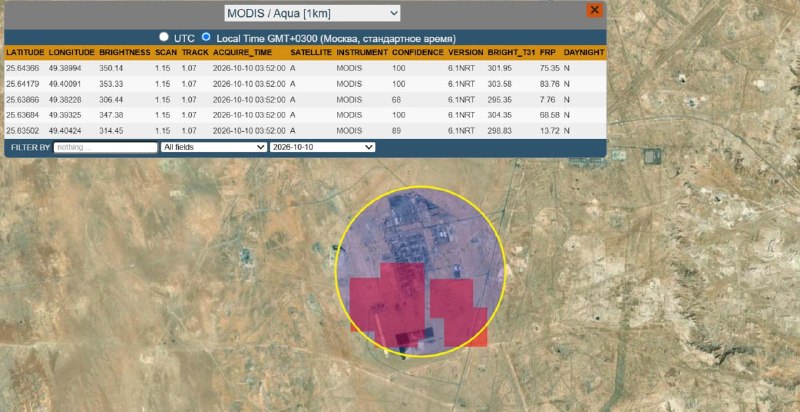
Task: Click confidence value 89
Action: (x=396, y=131)
